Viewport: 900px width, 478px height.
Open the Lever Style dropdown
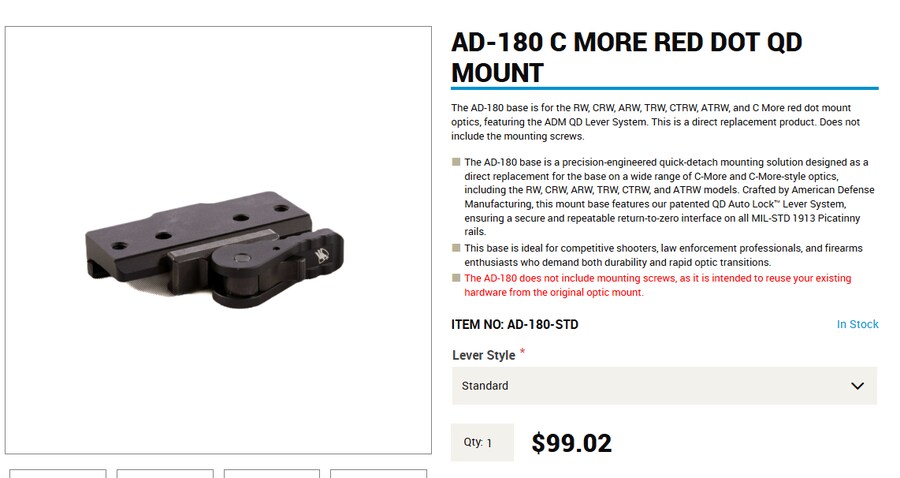click(663, 386)
